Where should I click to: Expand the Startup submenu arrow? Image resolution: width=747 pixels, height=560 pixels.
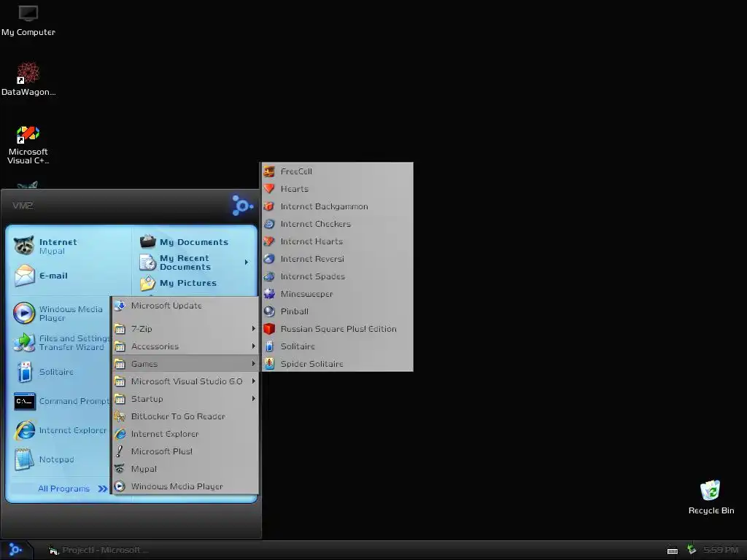point(253,399)
